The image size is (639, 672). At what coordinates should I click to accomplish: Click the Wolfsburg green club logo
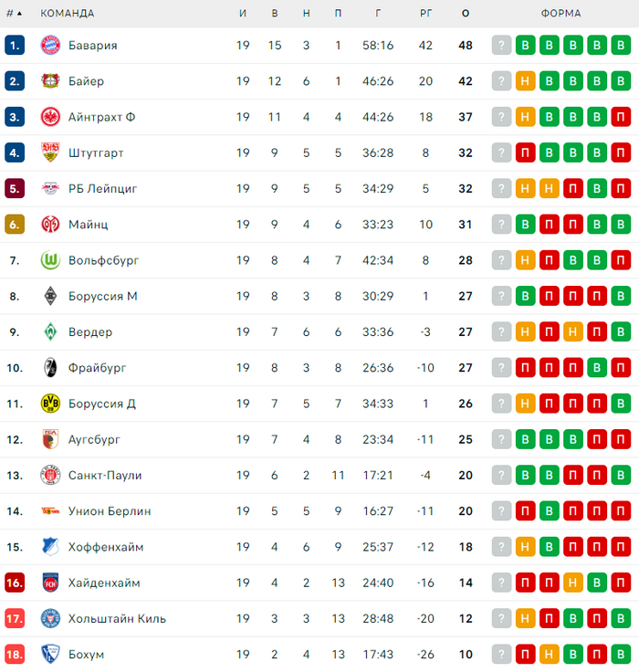(x=50, y=260)
